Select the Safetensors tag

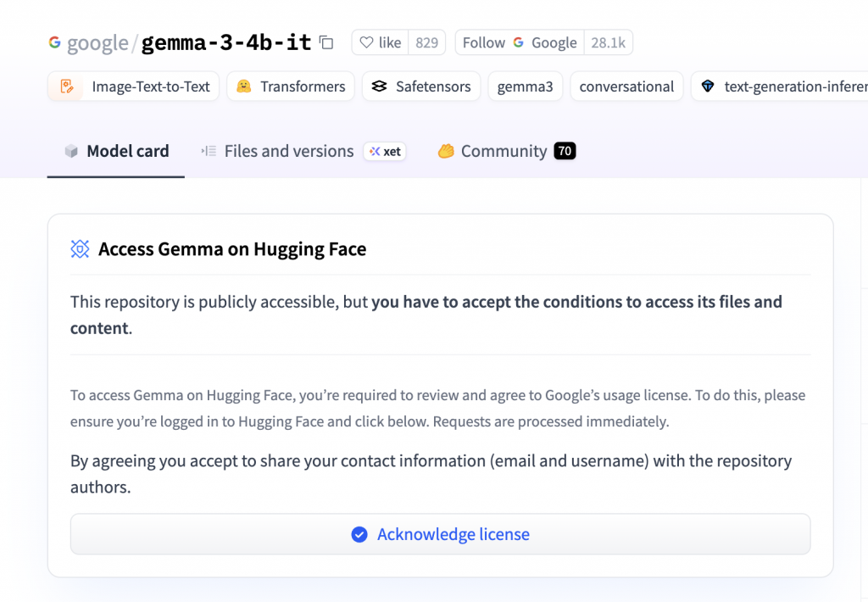(421, 86)
